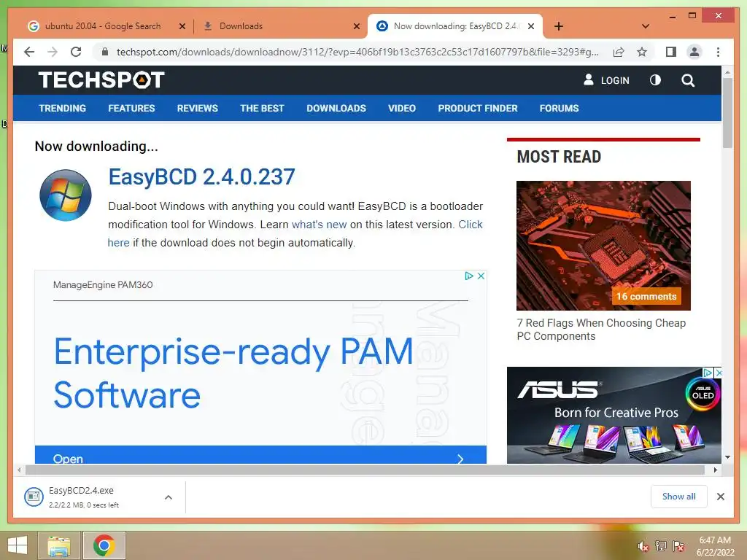This screenshot has height=560, width=747.
Task: Go back using the browser back arrow
Action: pyautogui.click(x=29, y=52)
